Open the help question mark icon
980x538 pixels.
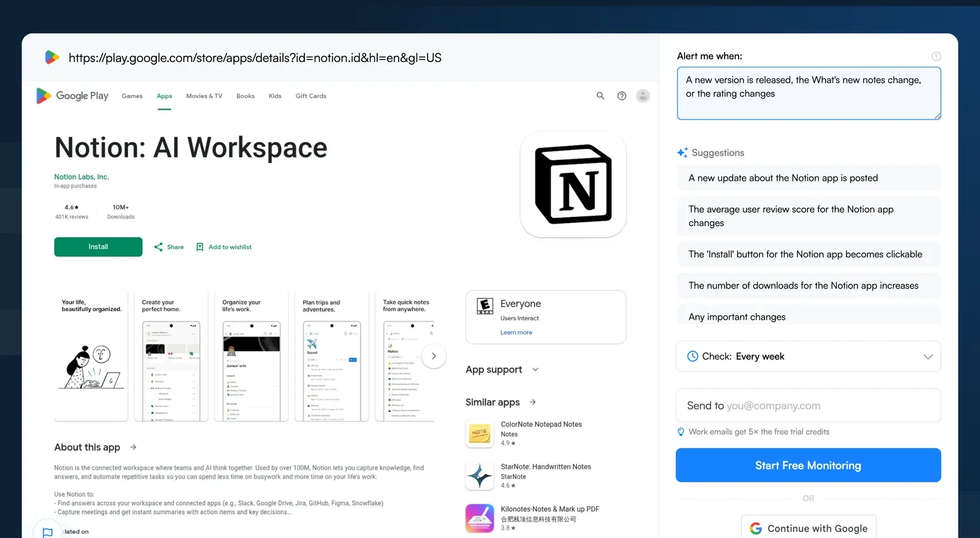coord(622,96)
